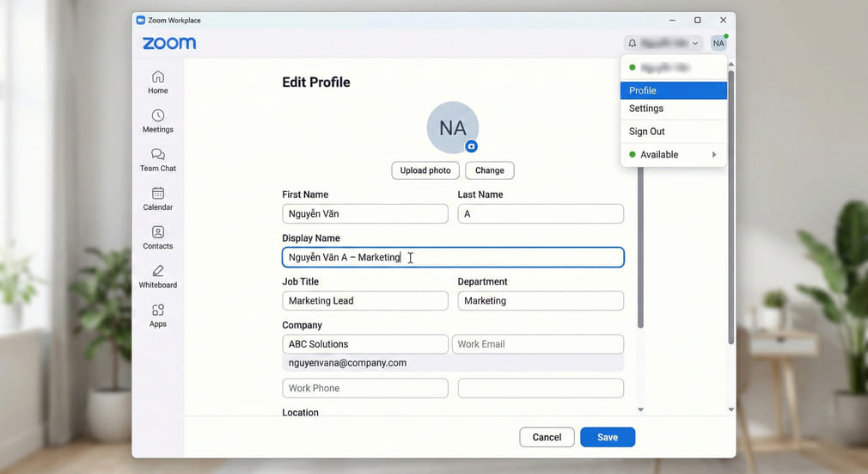This screenshot has height=474, width=868.
Task: Open Contacts in the sidebar
Action: (x=158, y=237)
